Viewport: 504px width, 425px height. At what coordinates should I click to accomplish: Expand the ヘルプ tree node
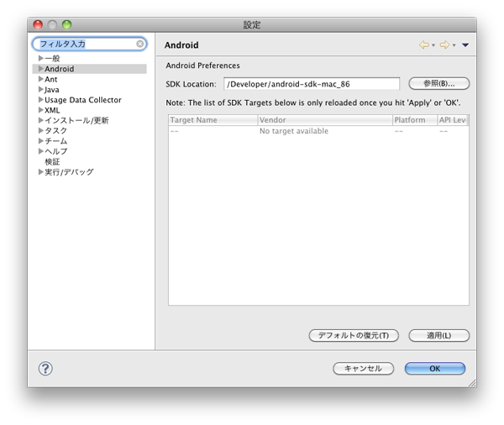pyautogui.click(x=41, y=151)
